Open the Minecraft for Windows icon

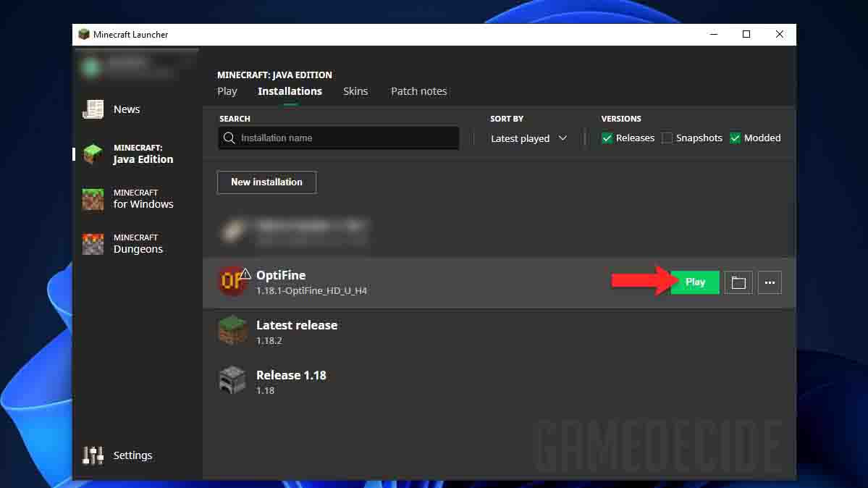[93, 199]
